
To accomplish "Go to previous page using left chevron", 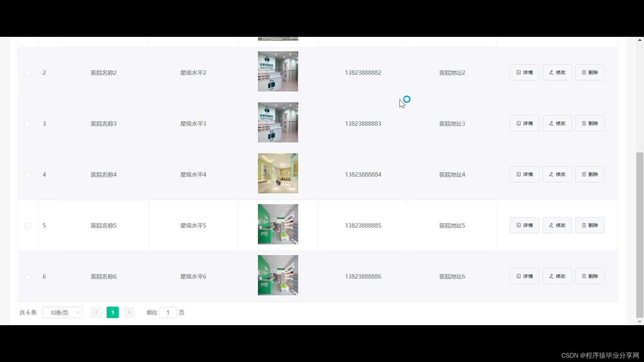I will tap(97, 312).
